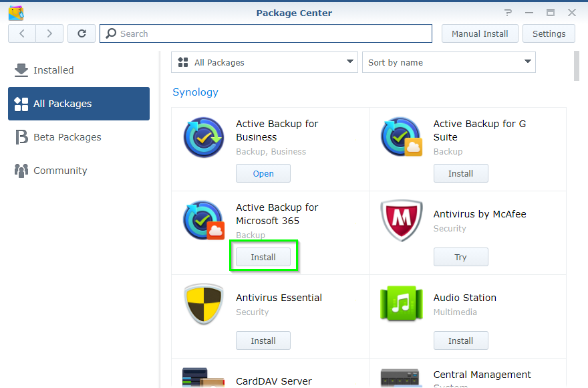Image resolution: width=588 pixels, height=388 pixels.
Task: Click the magnifier icon in the search box
Action: [111, 33]
